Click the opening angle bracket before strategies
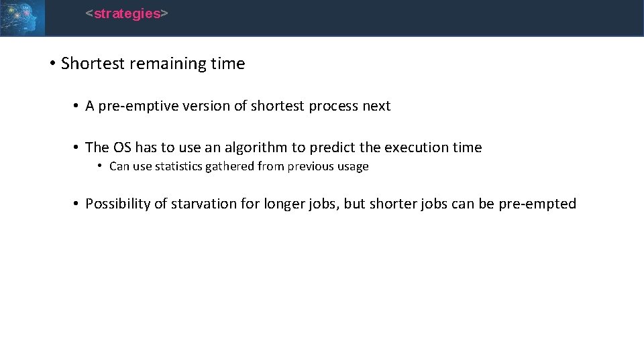 click(89, 13)
